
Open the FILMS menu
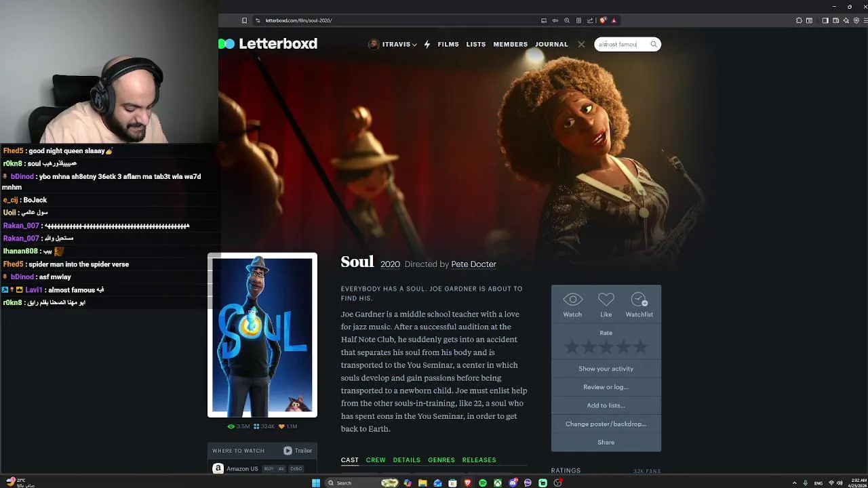click(448, 44)
